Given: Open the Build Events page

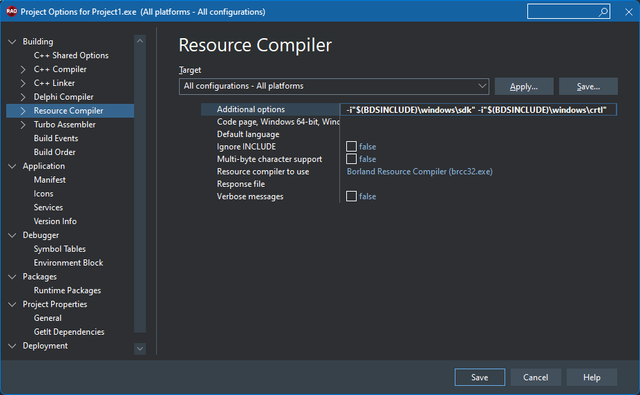Looking at the screenshot, I should click(x=56, y=138).
